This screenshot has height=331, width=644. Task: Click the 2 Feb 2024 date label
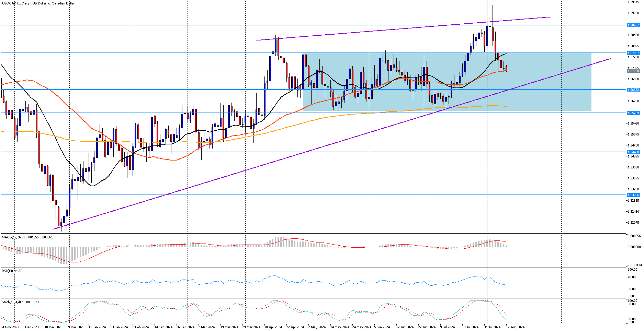tap(140, 327)
